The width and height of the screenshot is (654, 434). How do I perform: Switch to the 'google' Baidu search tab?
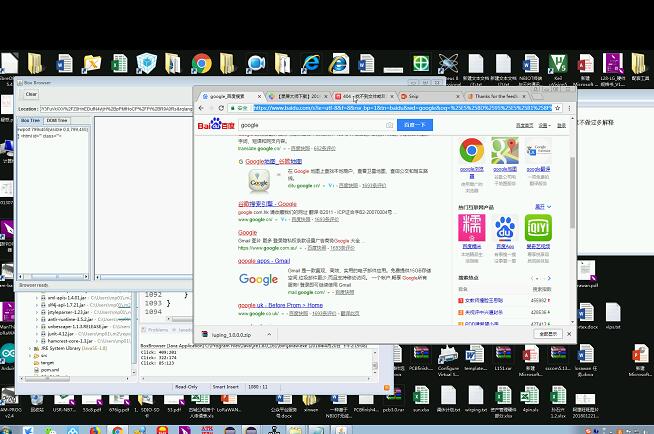pos(227,96)
